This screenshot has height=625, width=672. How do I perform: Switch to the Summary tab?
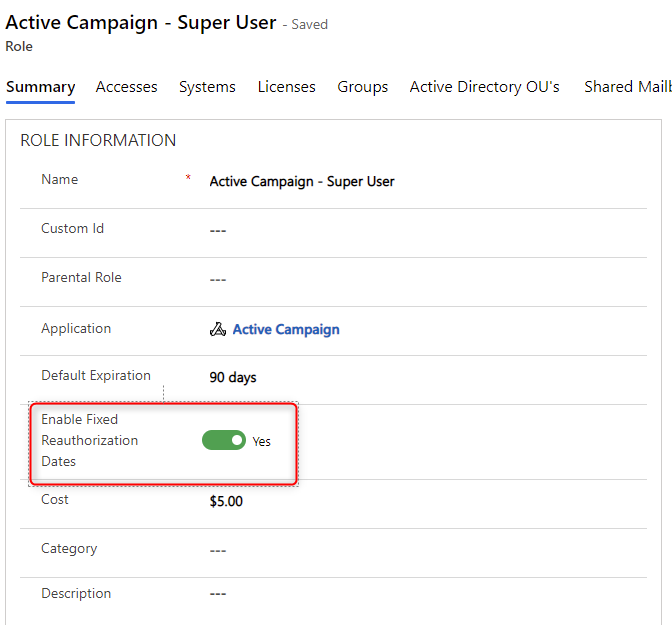click(40, 87)
